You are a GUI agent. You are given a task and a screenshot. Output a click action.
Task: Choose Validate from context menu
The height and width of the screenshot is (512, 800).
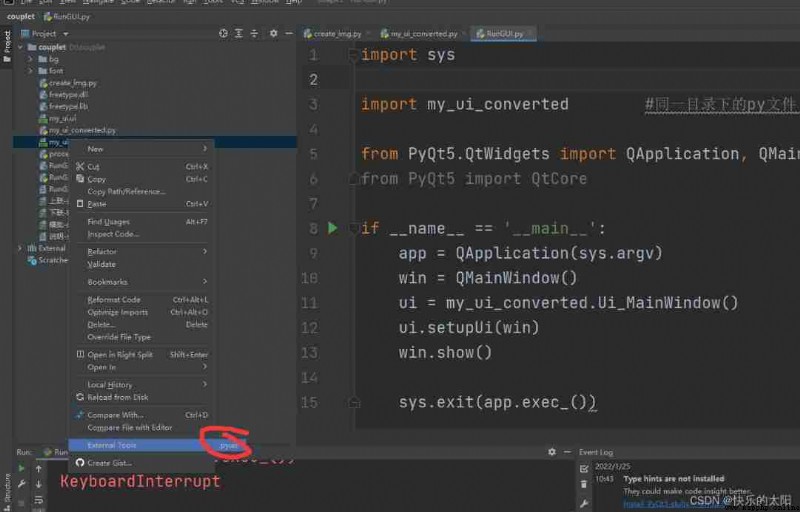[x=141, y=264]
